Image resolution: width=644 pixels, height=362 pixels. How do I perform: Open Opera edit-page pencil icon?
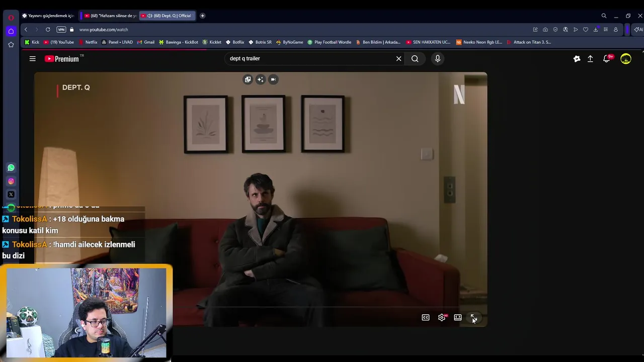pyautogui.click(x=535, y=30)
